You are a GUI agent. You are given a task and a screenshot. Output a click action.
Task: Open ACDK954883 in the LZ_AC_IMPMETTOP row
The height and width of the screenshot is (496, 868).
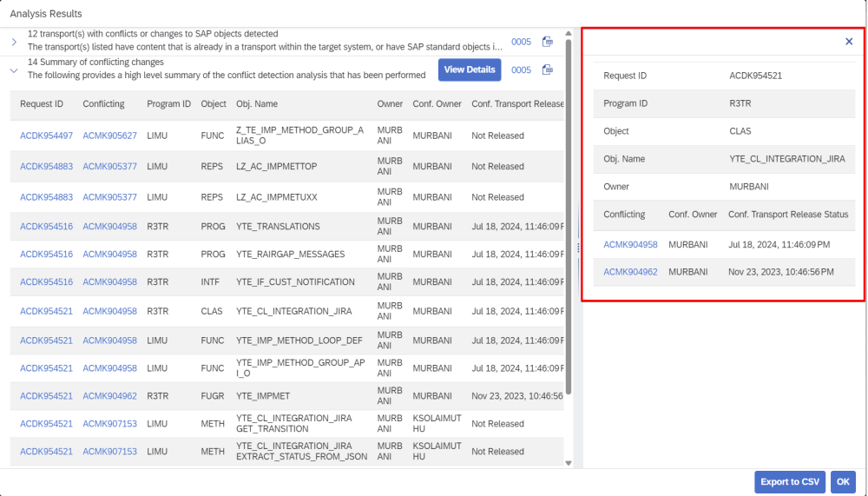(x=47, y=166)
